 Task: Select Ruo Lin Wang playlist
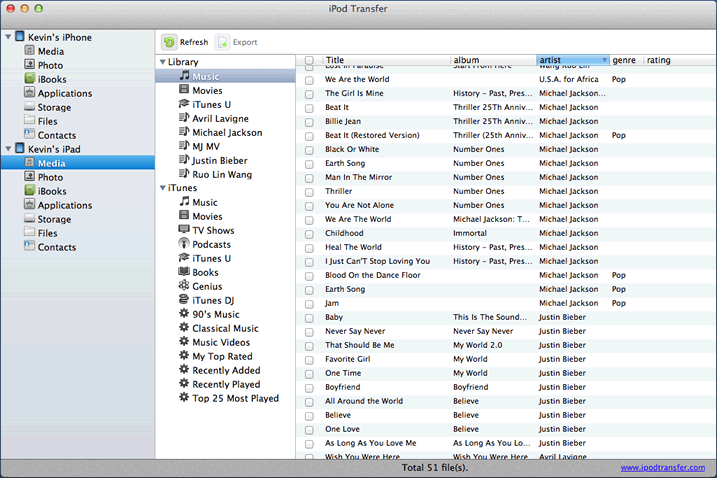click(222, 174)
